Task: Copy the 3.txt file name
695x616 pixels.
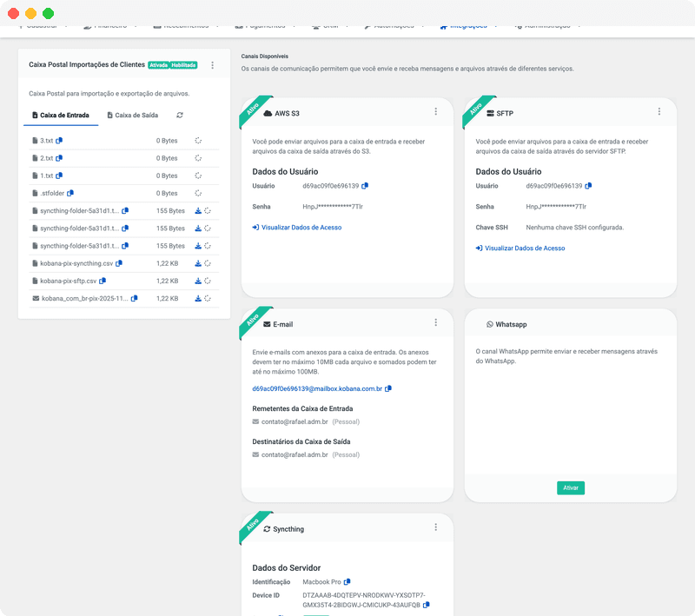Action: 59,141
